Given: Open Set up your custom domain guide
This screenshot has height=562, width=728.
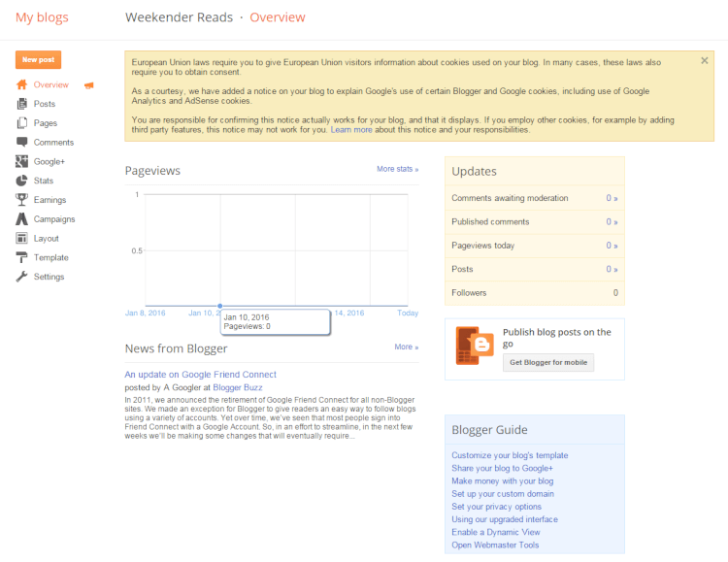Looking at the screenshot, I should (503, 494).
